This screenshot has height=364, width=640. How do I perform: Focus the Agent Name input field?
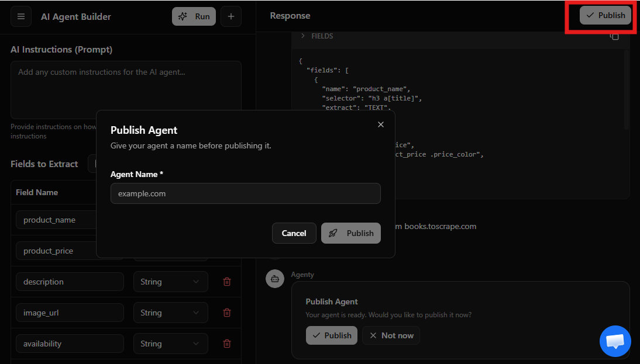245,193
